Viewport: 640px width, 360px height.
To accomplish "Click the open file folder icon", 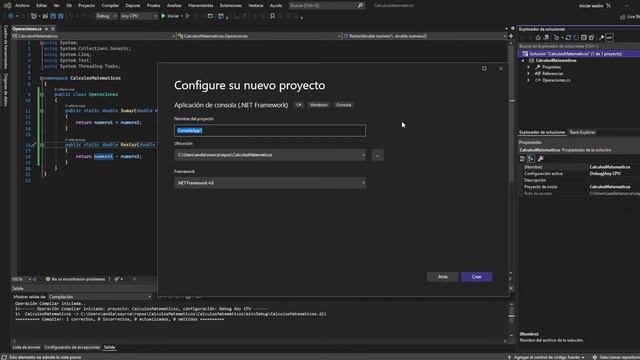I will [x=45, y=16].
